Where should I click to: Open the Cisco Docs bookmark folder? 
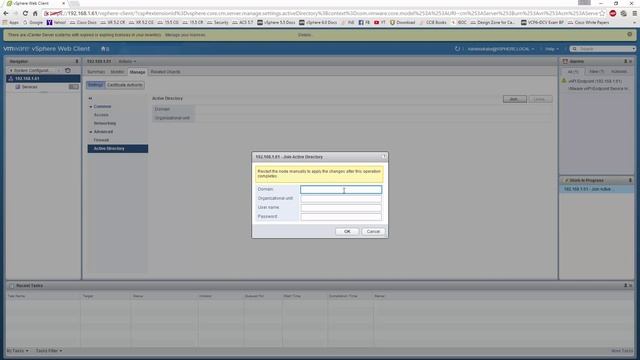(x=83, y=22)
